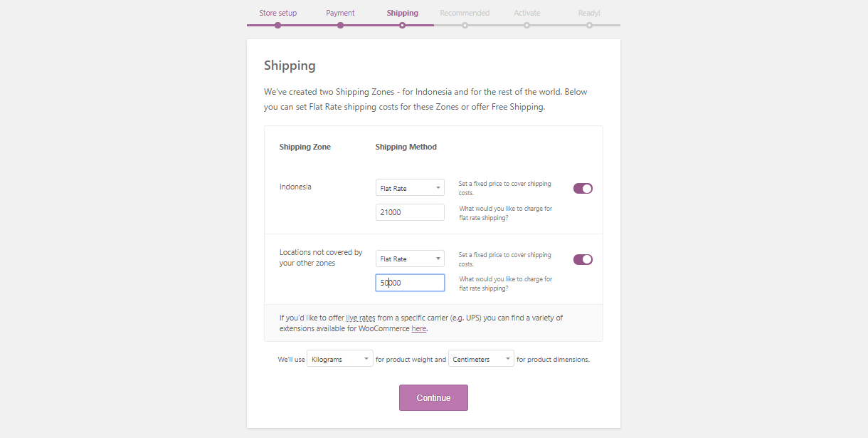
Task: Expand the Kilograms weight unit dropdown
Action: 340,359
